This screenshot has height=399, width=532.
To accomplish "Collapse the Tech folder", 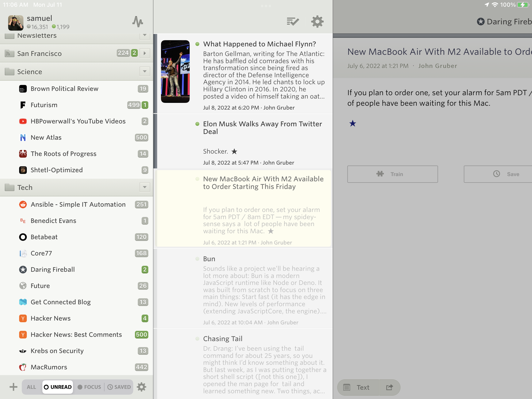I will coord(144,187).
